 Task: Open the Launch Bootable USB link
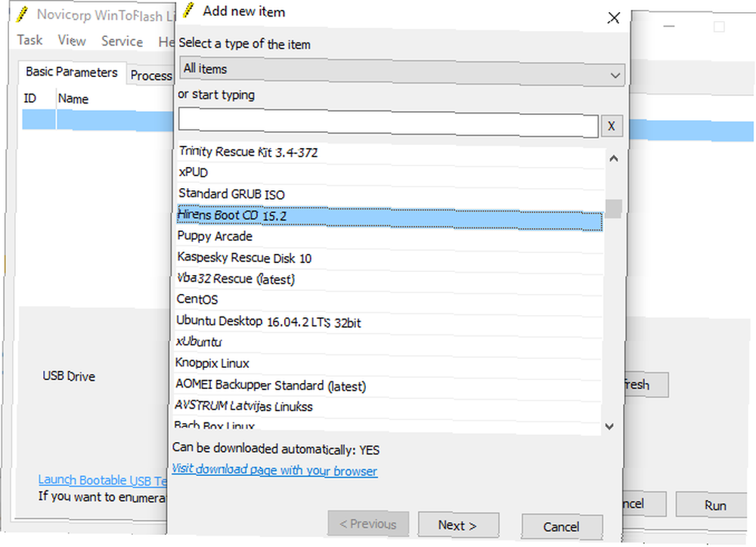(x=103, y=481)
